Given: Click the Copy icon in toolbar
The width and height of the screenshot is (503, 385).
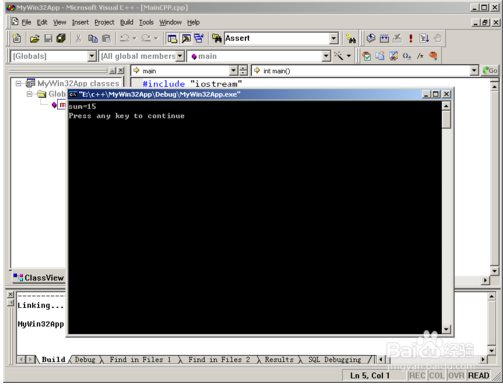Looking at the screenshot, I should 93,39.
